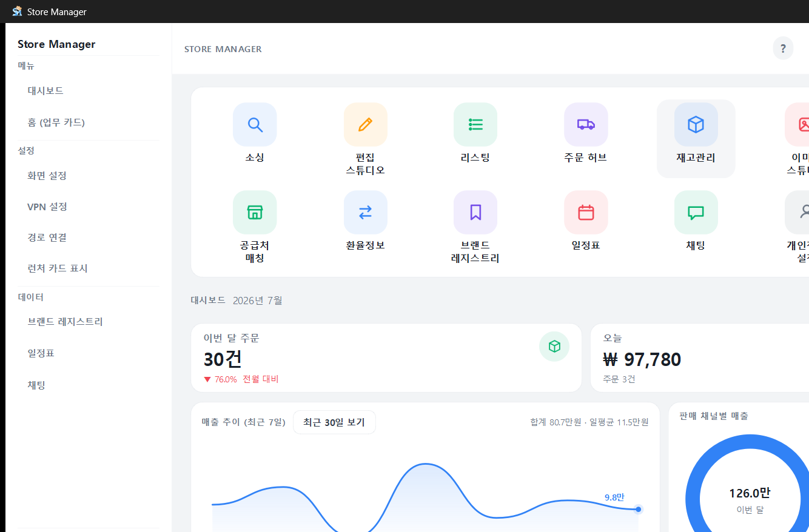Viewport: 809px width, 532px height.
Task: Open 주문 허브 truck icon
Action: click(586, 125)
